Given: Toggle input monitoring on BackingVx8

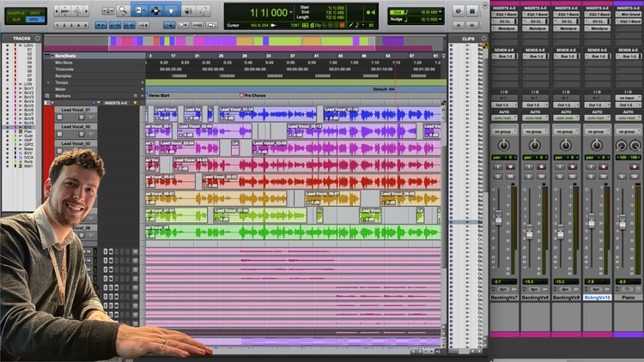Looking at the screenshot, I should 529,166.
